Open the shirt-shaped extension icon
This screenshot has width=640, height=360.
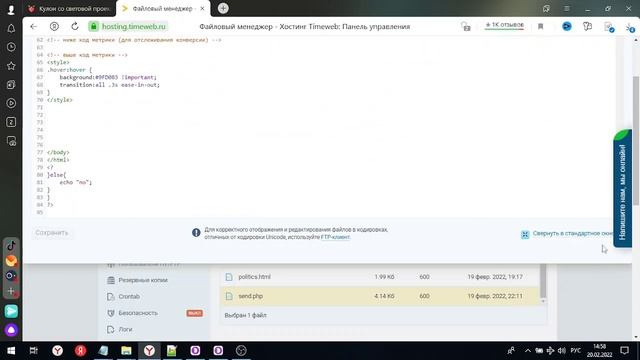587,27
